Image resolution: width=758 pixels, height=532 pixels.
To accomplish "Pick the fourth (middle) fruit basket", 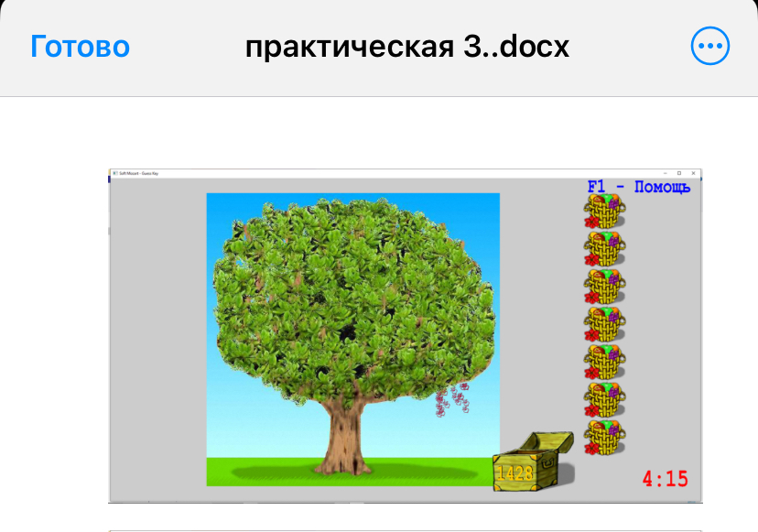I will pos(604,324).
